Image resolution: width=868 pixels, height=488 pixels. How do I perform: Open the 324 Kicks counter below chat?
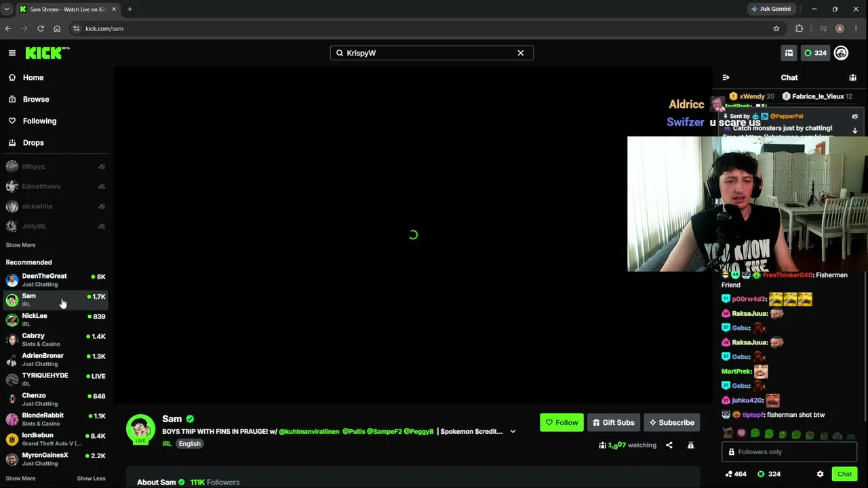tap(768, 474)
